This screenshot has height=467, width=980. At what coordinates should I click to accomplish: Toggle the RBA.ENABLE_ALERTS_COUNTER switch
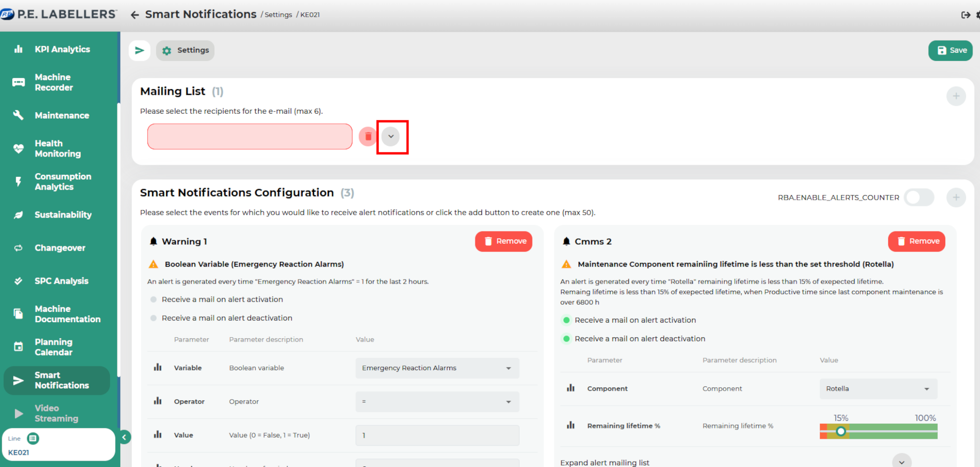pos(919,198)
